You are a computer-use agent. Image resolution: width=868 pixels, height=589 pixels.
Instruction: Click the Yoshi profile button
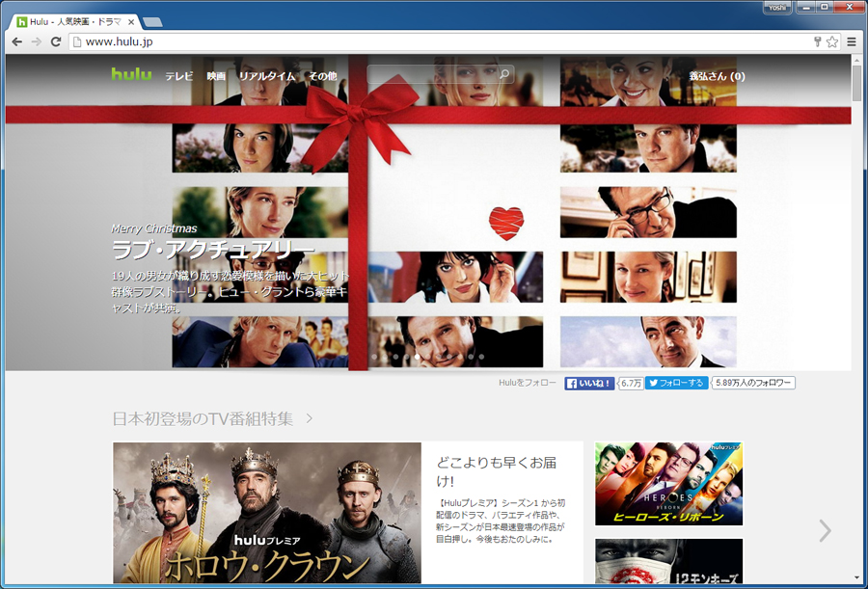pyautogui.click(x=777, y=8)
